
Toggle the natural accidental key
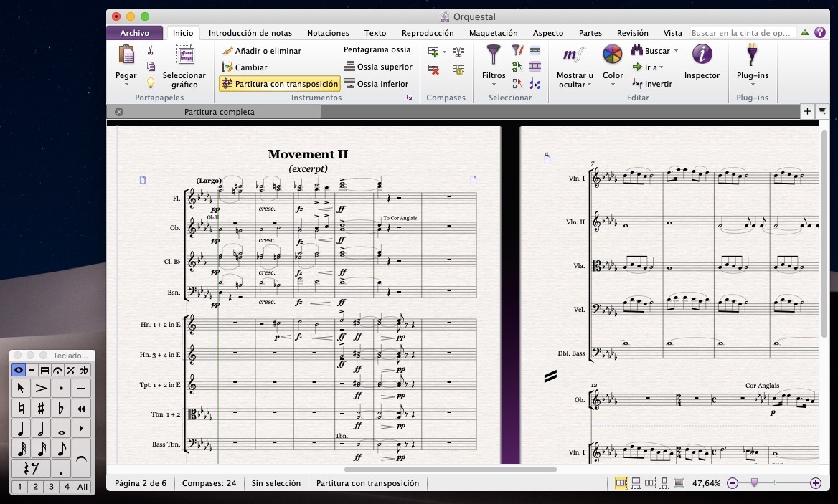(21, 409)
